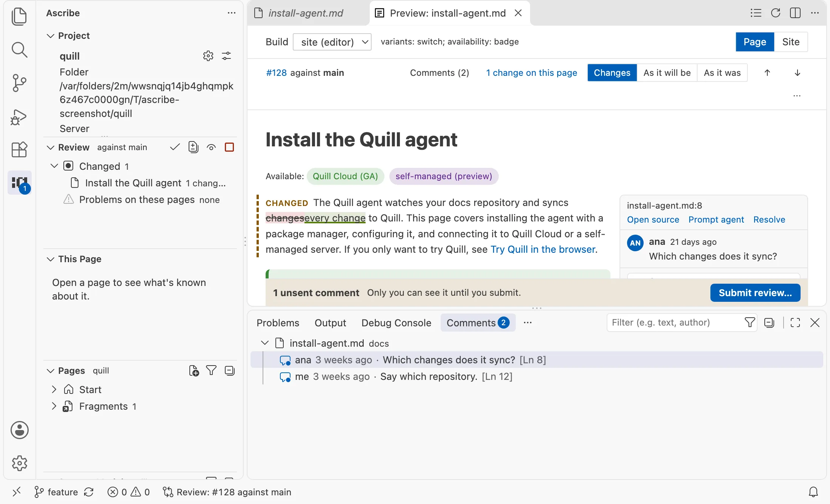The height and width of the screenshot is (504, 830).
Task: Switch view mode to As it will be
Action: coord(667,73)
